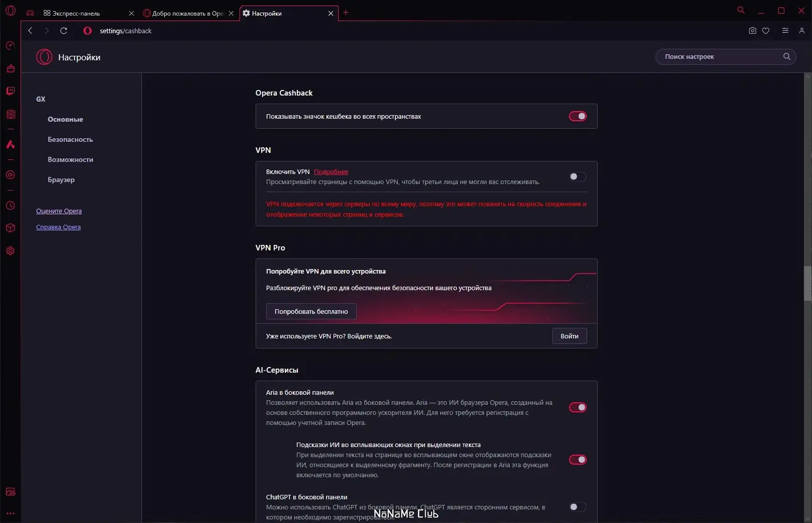Click Справка Opera link
The width and height of the screenshot is (812, 523).
(x=58, y=227)
